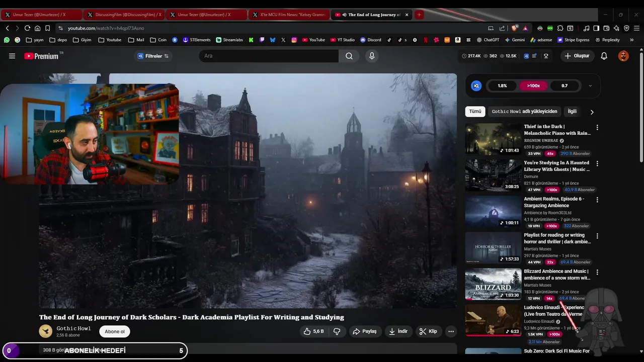Open the yayın bookmarks folder
644x362 pixels.
[35, 40]
